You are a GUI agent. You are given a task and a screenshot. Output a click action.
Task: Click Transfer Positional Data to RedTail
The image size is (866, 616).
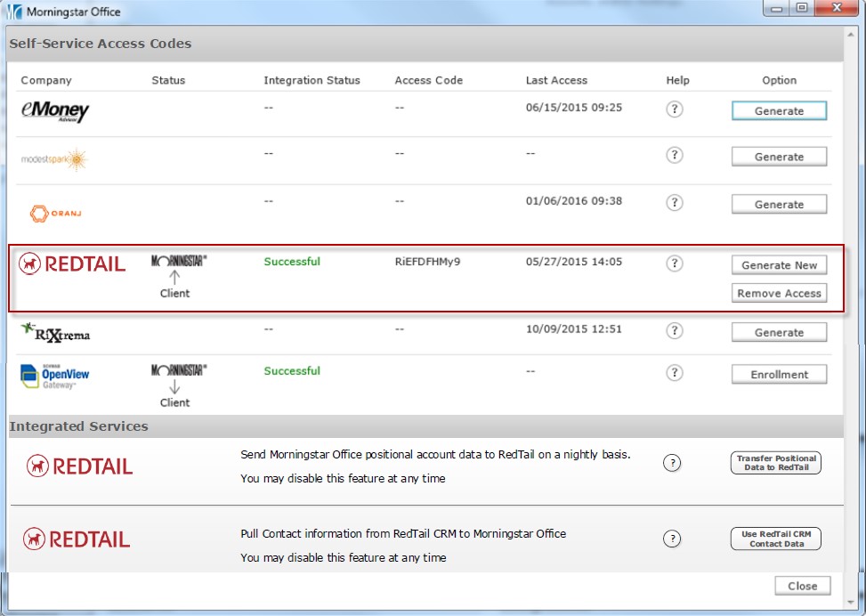point(775,463)
